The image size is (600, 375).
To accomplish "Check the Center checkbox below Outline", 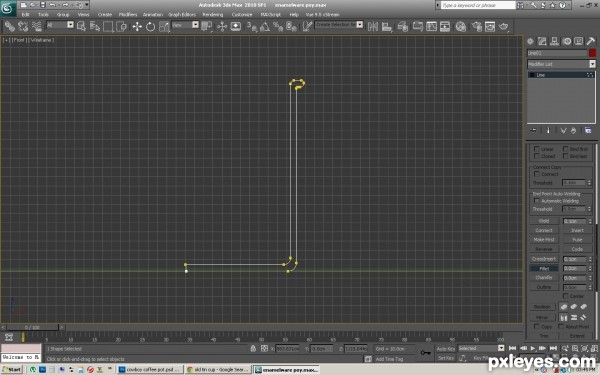I will [565, 296].
